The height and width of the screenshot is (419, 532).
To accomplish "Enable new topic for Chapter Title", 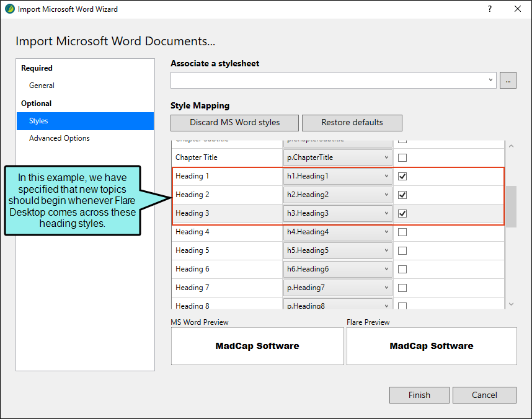I will pos(402,158).
